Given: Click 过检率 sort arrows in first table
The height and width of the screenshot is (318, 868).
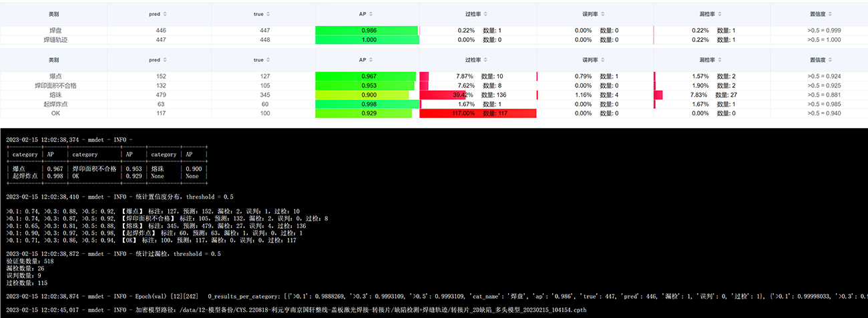Looking at the screenshot, I should [485, 14].
